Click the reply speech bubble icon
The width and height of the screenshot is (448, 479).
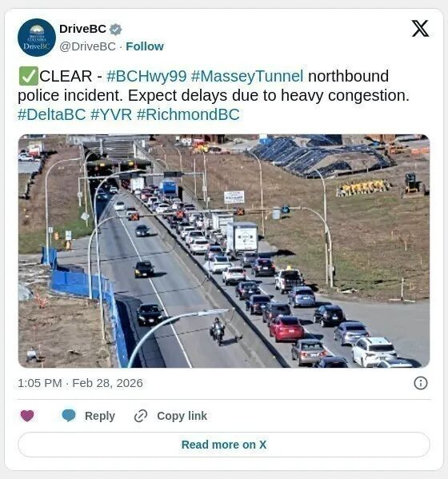coord(69,416)
